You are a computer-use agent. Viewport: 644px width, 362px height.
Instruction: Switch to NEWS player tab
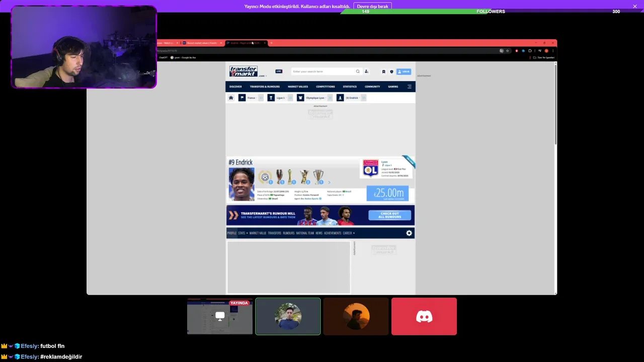tap(319, 233)
